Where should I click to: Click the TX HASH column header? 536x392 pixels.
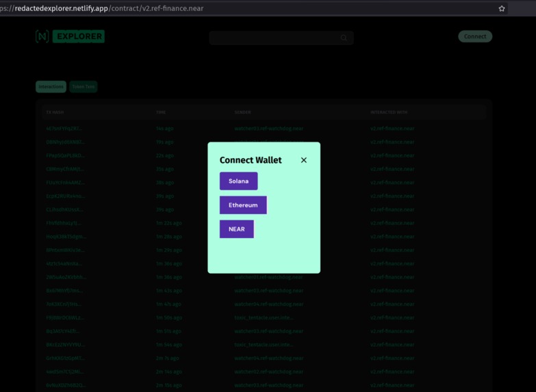[x=55, y=112]
